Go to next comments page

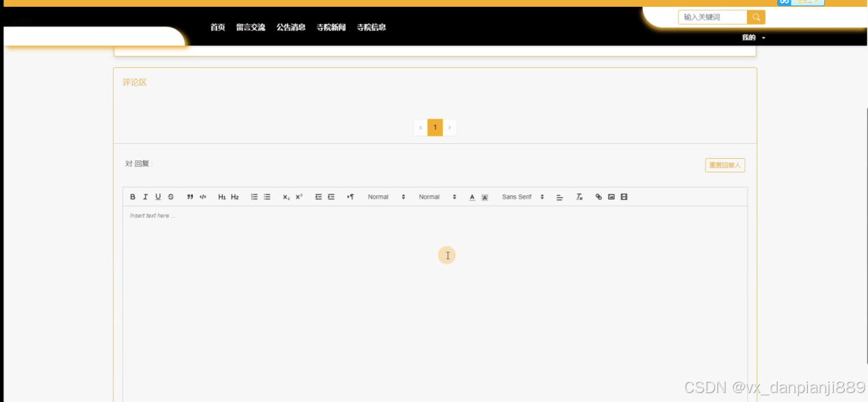449,127
